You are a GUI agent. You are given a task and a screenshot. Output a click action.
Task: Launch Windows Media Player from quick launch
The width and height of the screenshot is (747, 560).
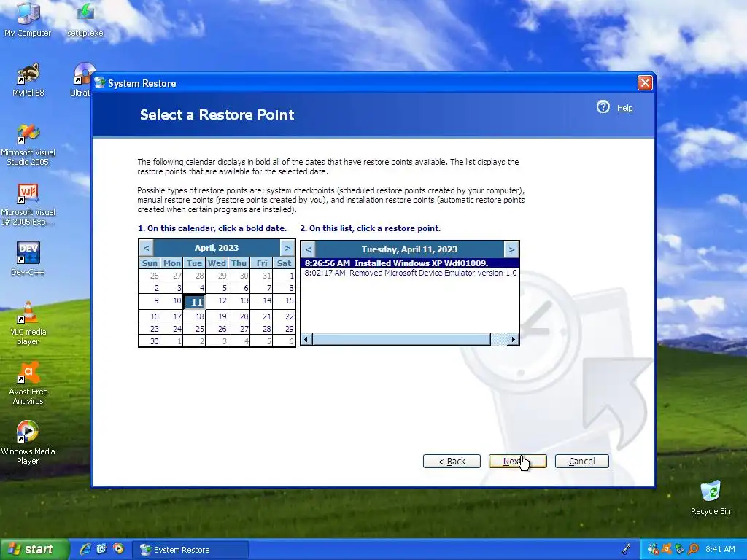pyautogui.click(x=117, y=549)
